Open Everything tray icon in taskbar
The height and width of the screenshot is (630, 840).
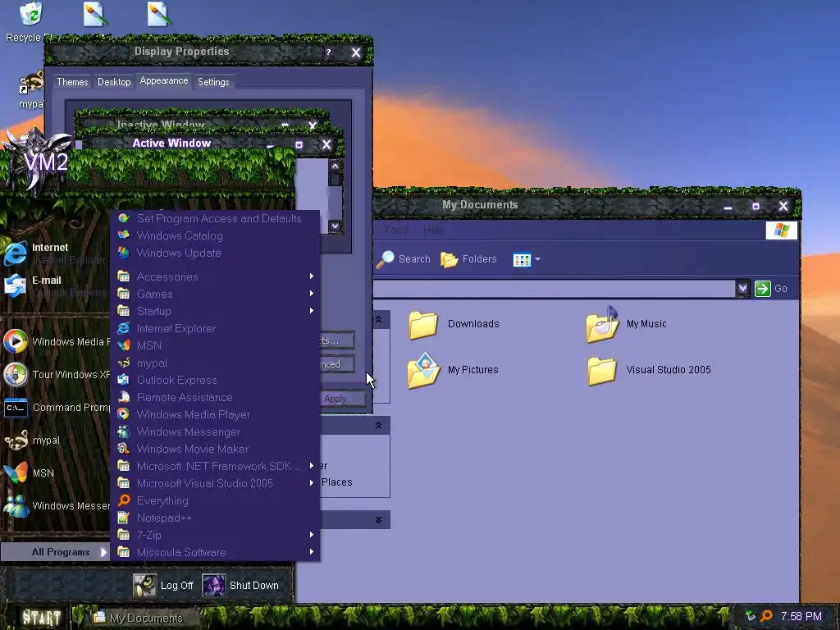(767, 617)
